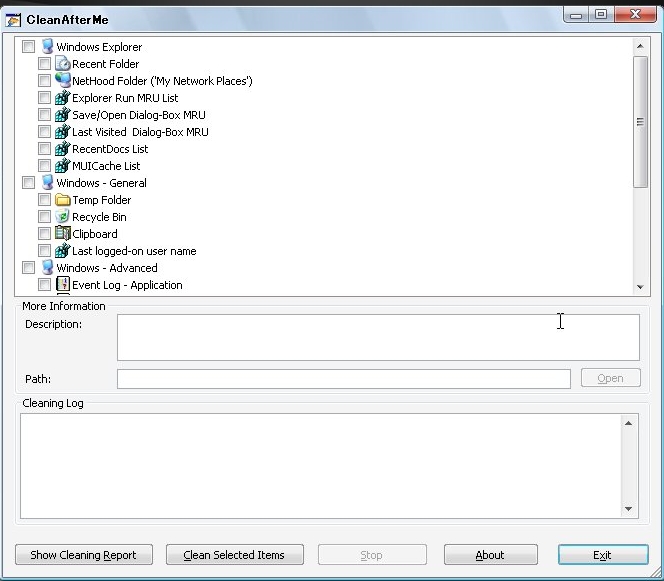The width and height of the screenshot is (664, 581).
Task: Click the Explorer Run MRU List registry icon
Action: coord(63,98)
